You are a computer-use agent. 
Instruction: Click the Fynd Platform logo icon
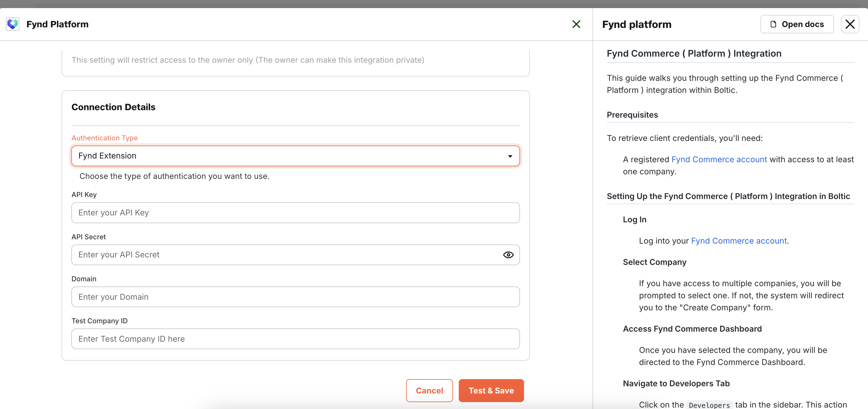coord(12,24)
